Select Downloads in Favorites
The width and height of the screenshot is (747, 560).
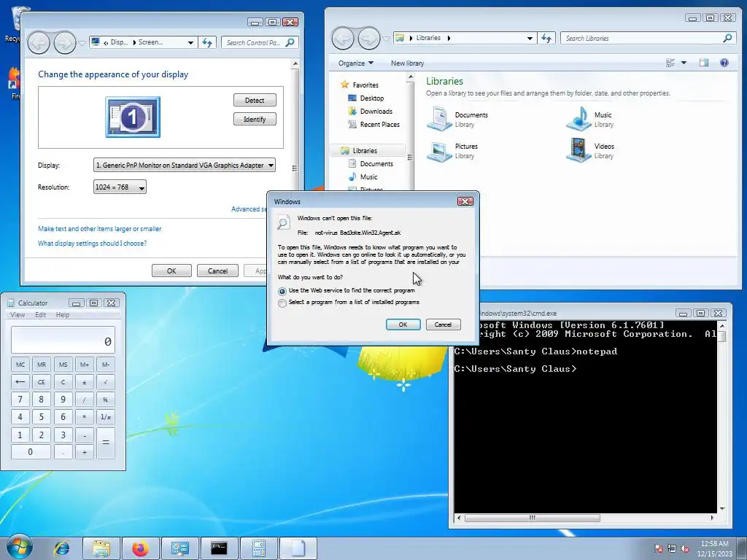pyautogui.click(x=376, y=111)
